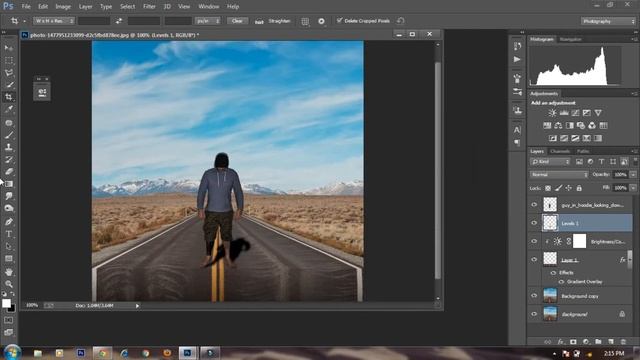
Task: Click the trash icon to delete layer
Action: [623, 341]
